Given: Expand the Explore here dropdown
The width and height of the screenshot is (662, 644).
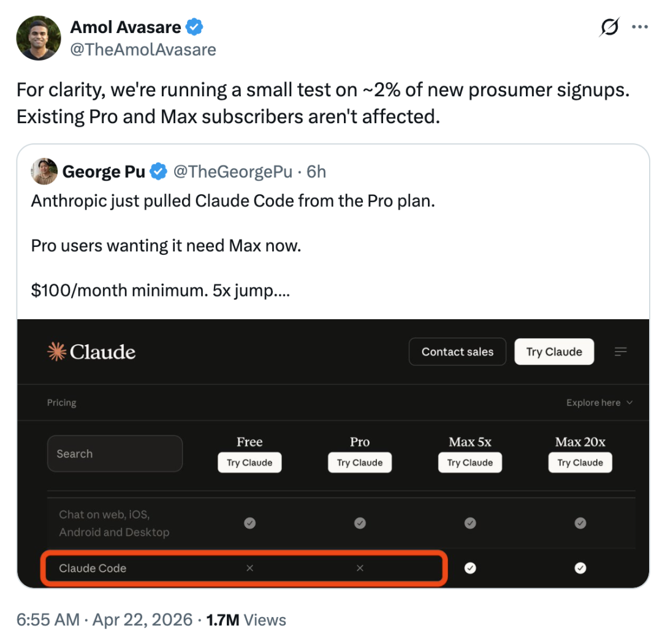Looking at the screenshot, I should point(599,403).
